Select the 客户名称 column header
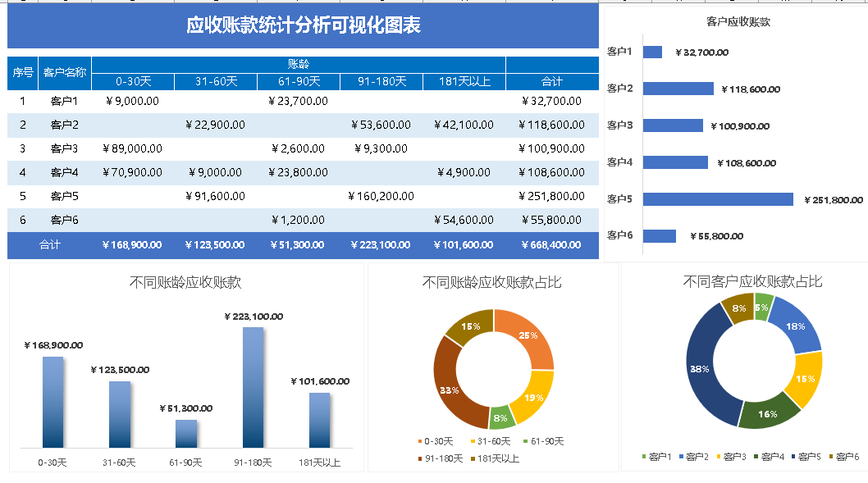Viewport: 868px width, 483px height. 65,73
